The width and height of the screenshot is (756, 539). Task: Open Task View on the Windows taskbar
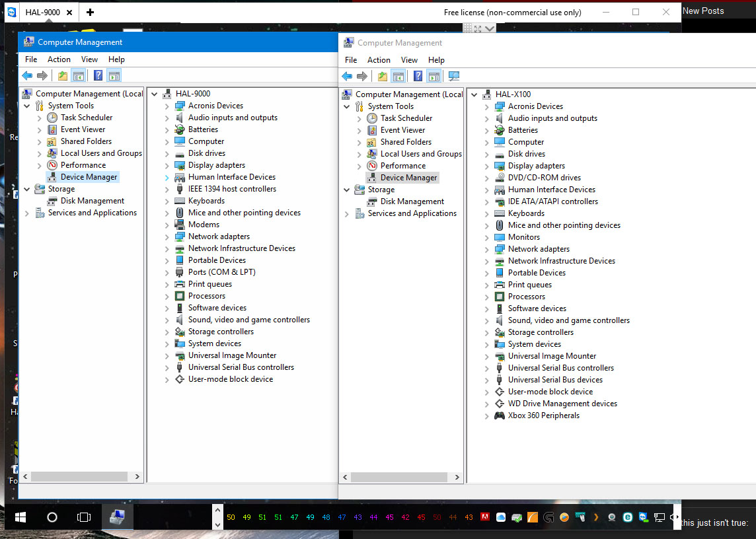(x=84, y=517)
